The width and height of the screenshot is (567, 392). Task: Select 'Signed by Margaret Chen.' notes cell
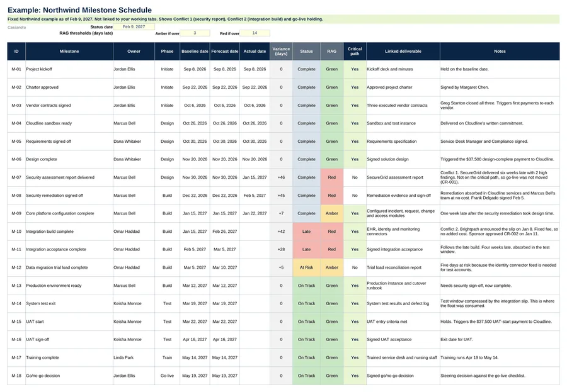pos(500,87)
